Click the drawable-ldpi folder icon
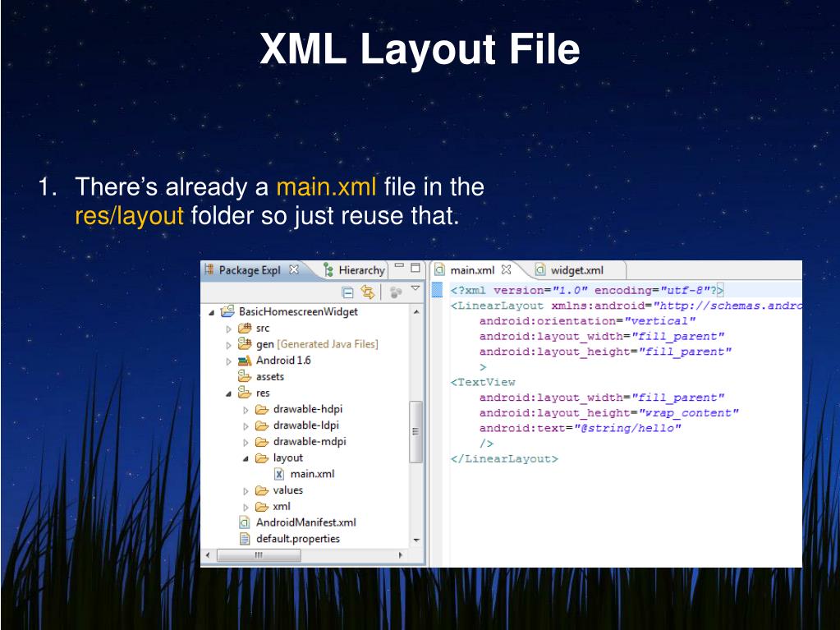 [262, 425]
